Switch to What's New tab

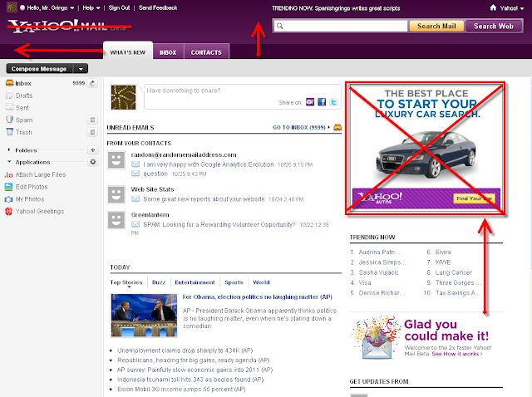pos(127,51)
